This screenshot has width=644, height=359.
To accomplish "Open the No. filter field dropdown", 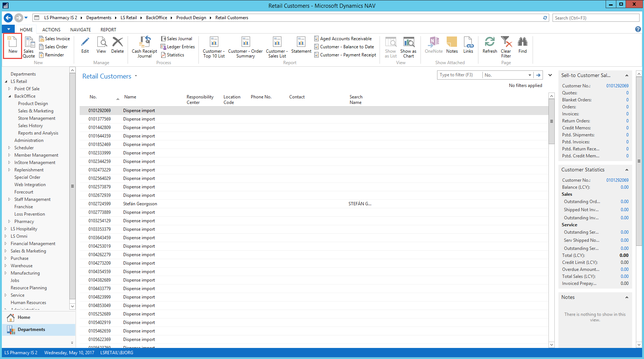I will [530, 75].
